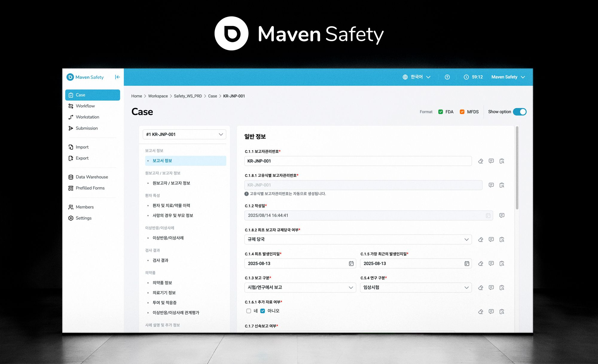Image resolution: width=598 pixels, height=364 pixels.
Task: Toggle the MFDS format checkbox
Action: [x=462, y=112]
